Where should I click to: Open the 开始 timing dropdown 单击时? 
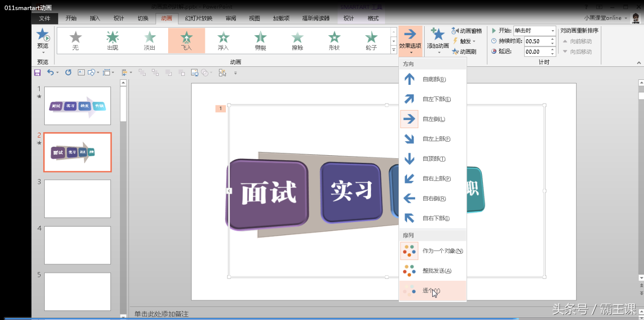coord(534,31)
